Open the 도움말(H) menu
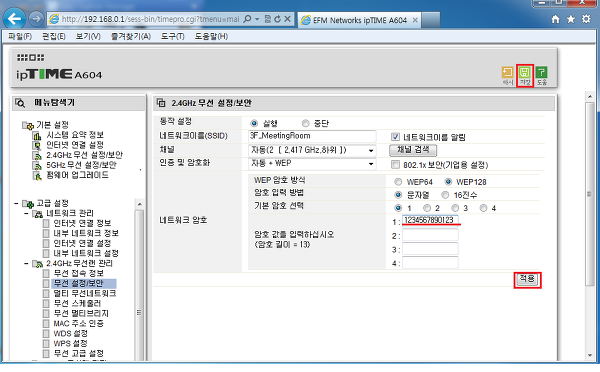600x372 pixels. [x=211, y=36]
